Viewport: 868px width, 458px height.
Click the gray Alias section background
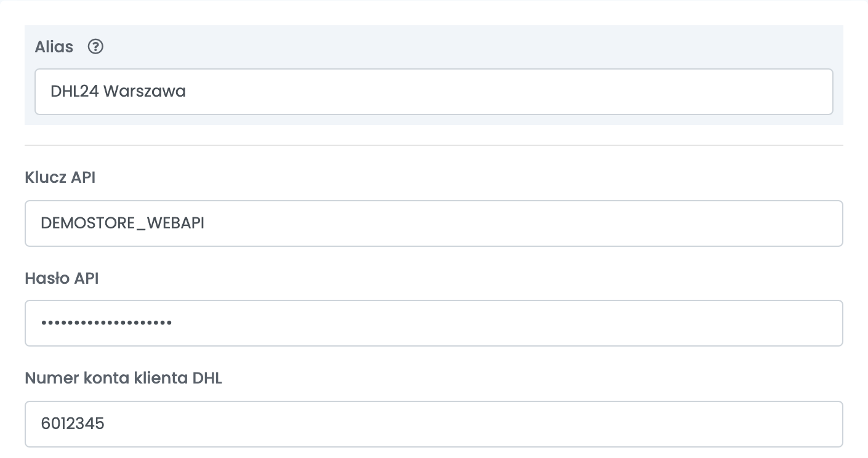(x=468, y=47)
